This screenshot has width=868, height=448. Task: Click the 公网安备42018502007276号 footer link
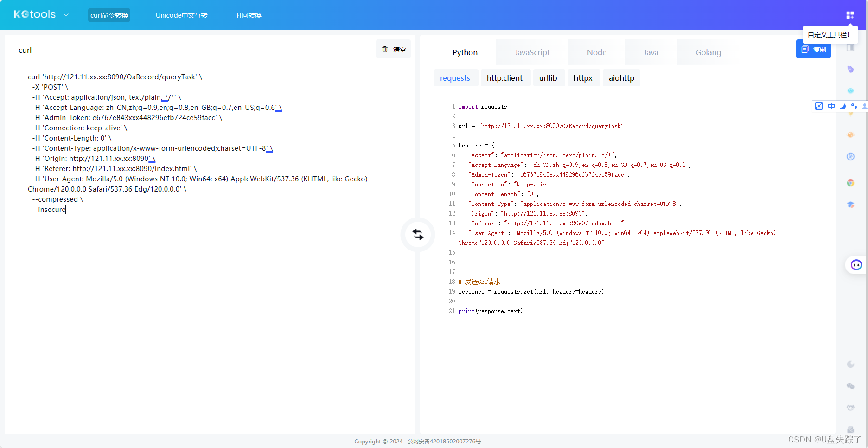pos(444,442)
